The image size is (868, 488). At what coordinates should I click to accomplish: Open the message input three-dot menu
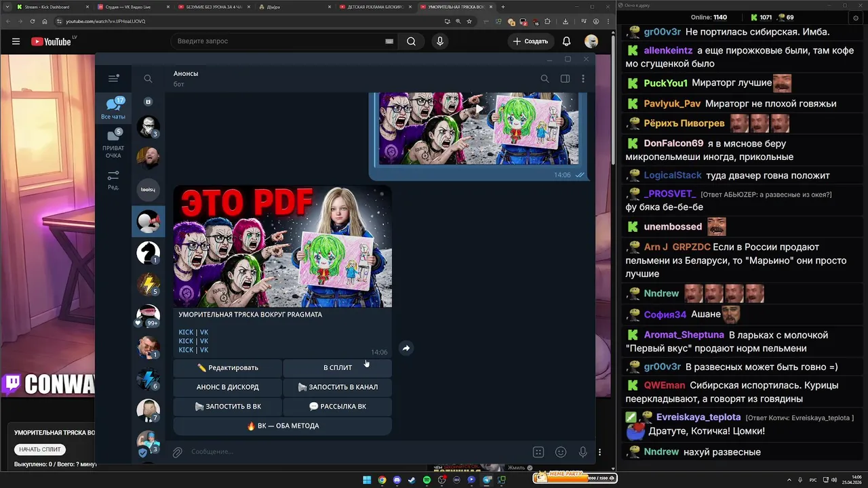[599, 452]
